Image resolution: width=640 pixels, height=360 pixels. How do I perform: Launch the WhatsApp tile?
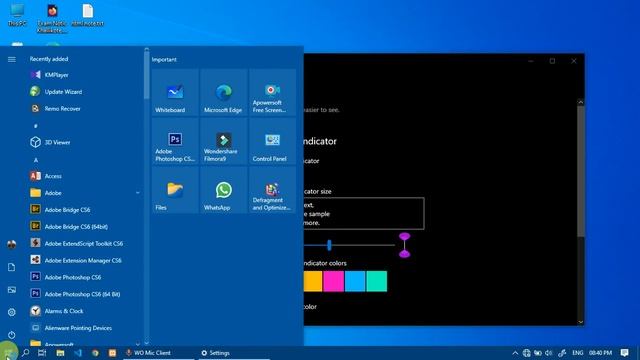tap(224, 190)
